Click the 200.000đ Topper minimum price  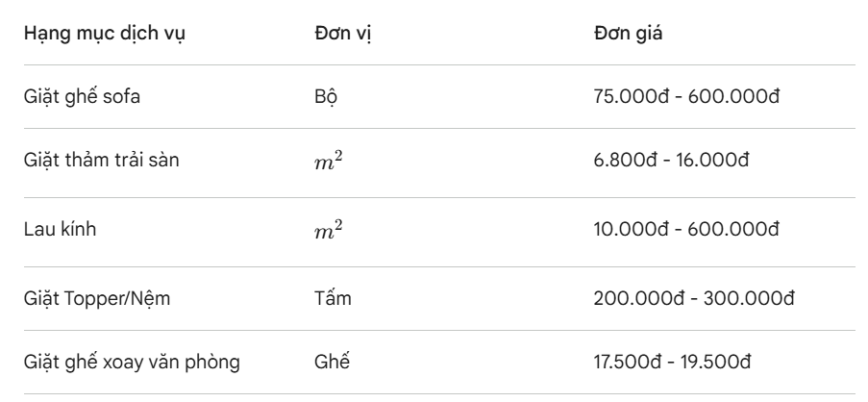pyautogui.click(x=636, y=298)
